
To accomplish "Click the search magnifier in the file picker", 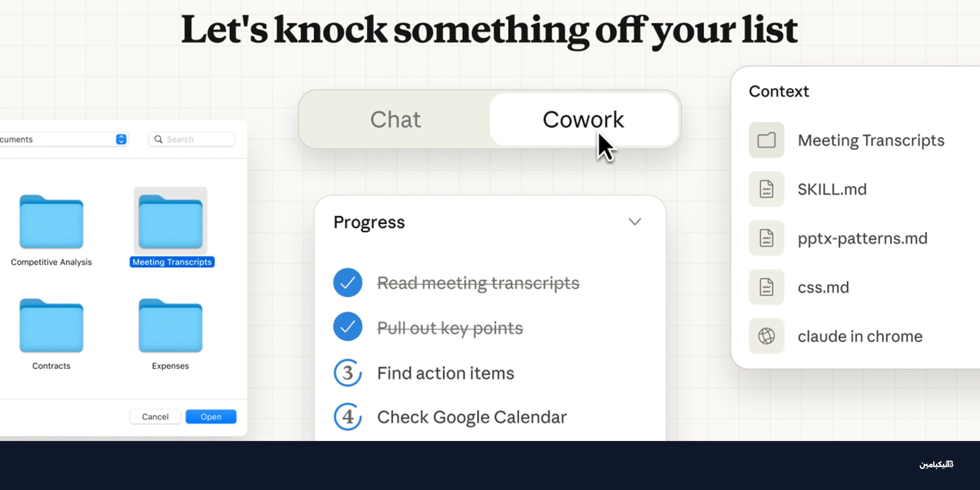I will [x=158, y=139].
